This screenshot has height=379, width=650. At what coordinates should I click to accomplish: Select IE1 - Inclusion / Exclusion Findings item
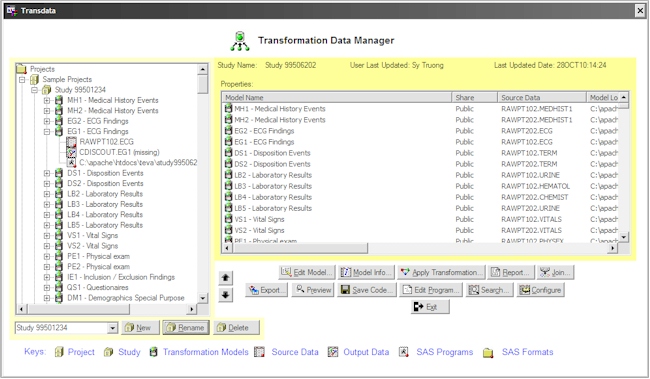(x=121, y=277)
